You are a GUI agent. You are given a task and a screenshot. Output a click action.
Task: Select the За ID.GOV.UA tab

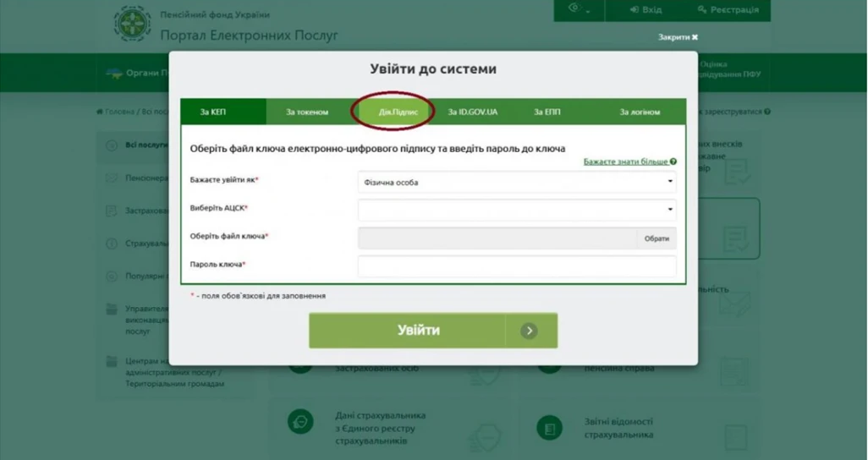tap(472, 112)
